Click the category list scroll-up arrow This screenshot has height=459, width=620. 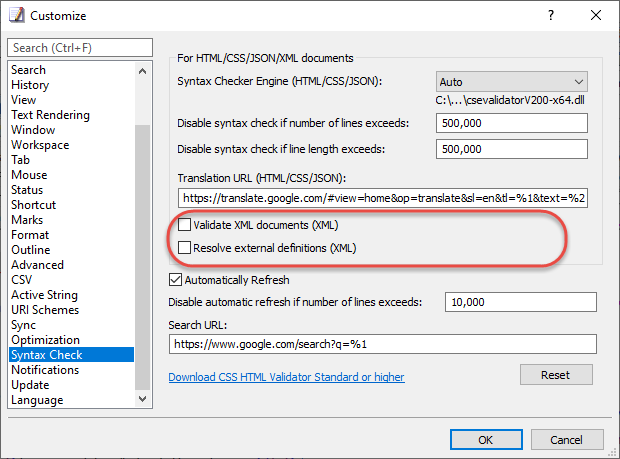click(x=142, y=72)
